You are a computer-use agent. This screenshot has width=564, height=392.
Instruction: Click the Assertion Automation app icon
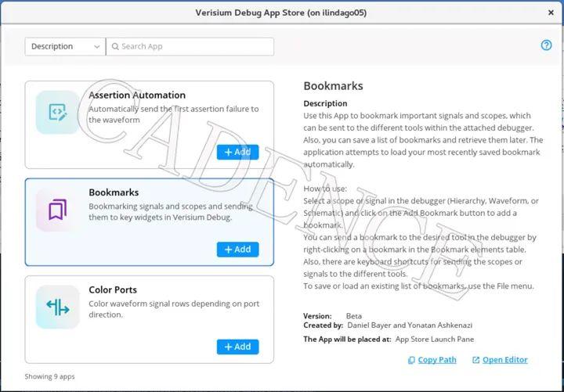[x=57, y=113]
